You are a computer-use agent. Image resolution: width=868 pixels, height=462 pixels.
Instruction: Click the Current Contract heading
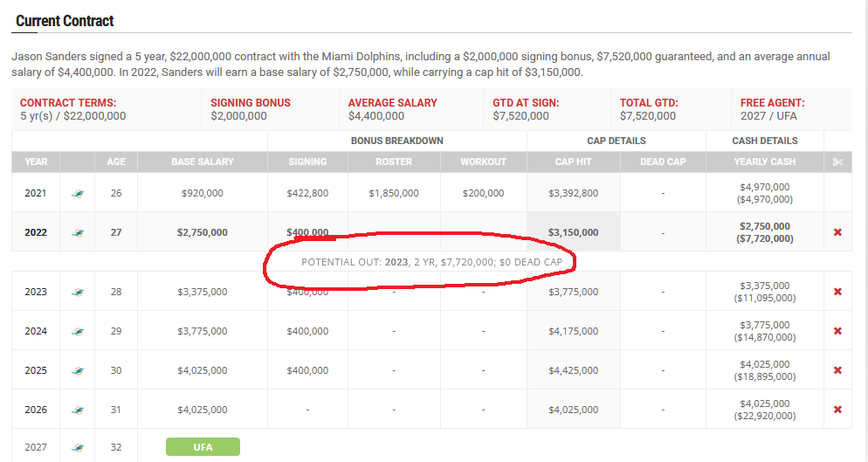[65, 21]
